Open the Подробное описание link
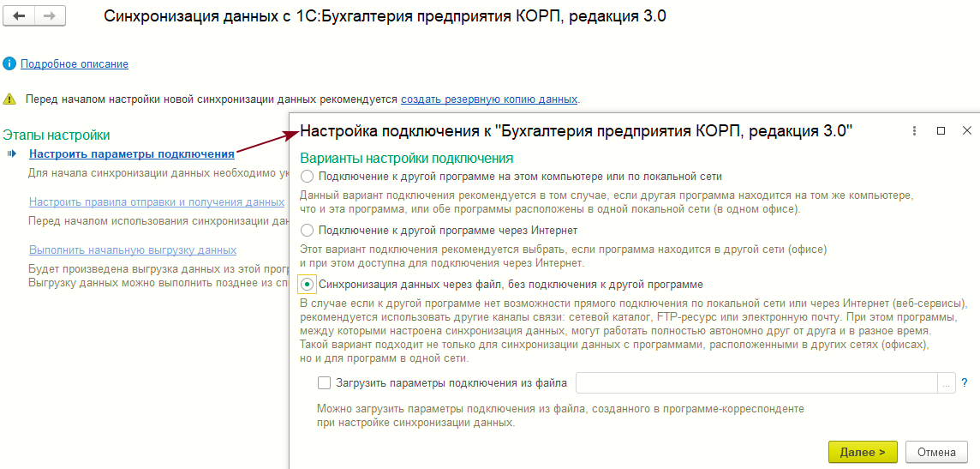The height and width of the screenshot is (469, 980). [x=75, y=64]
